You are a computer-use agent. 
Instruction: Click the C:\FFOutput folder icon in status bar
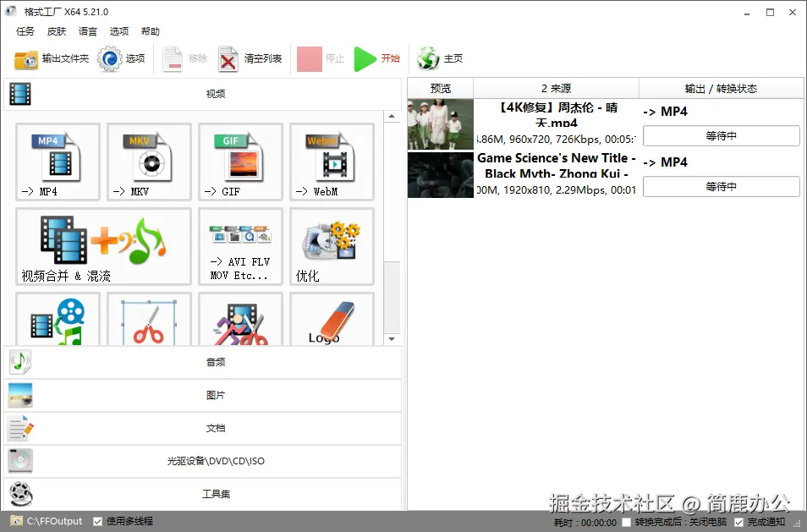(16, 521)
